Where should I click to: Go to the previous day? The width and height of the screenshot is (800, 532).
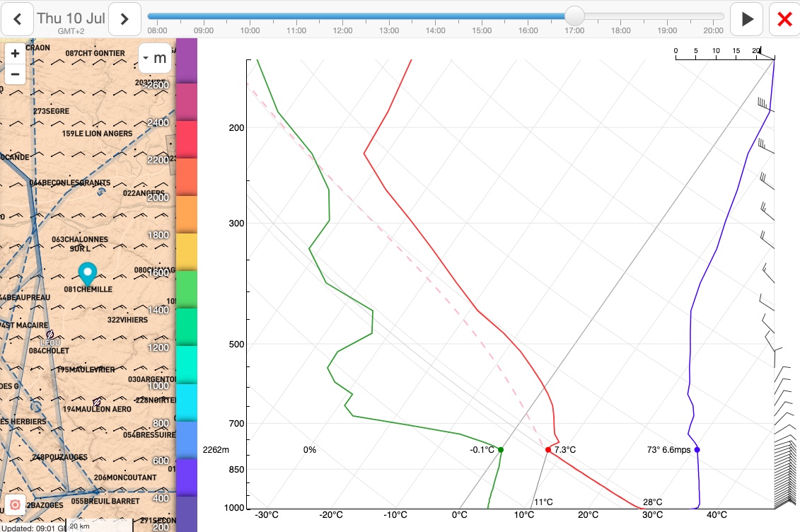18,19
